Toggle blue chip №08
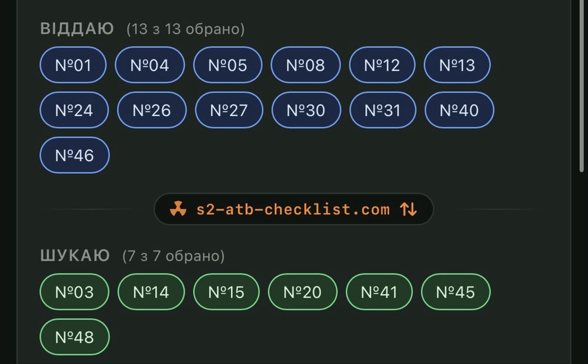 (x=306, y=65)
